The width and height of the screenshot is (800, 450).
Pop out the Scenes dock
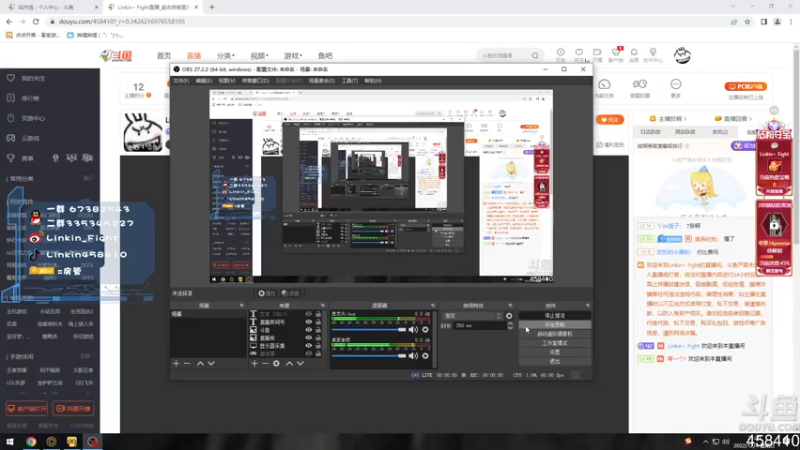[241, 306]
